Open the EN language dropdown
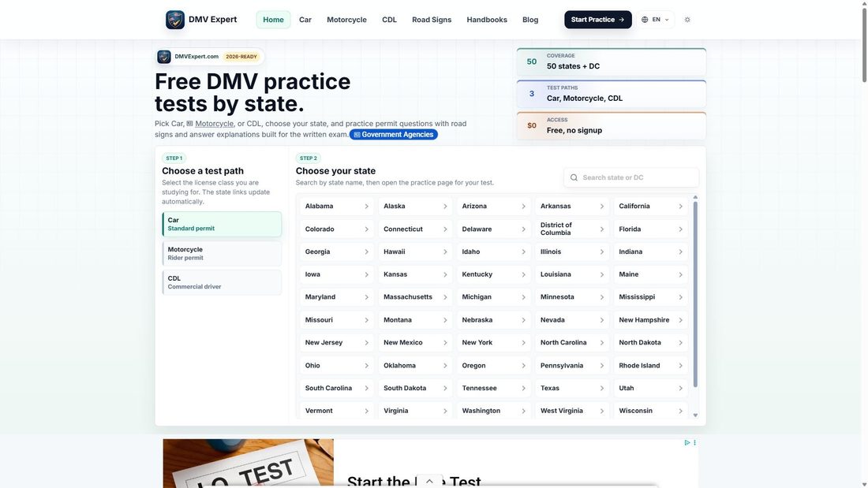Image resolution: width=868 pixels, height=488 pixels. (656, 20)
